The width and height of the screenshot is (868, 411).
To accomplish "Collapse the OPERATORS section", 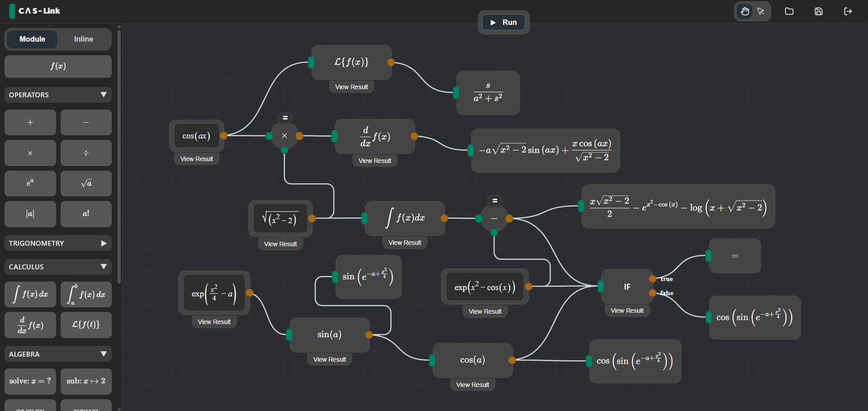I will 58,95.
